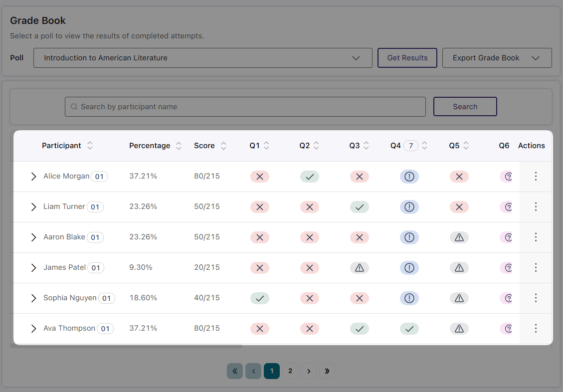Expand Liam Turner's row details
Image resolution: width=563 pixels, height=392 pixels.
[33, 207]
